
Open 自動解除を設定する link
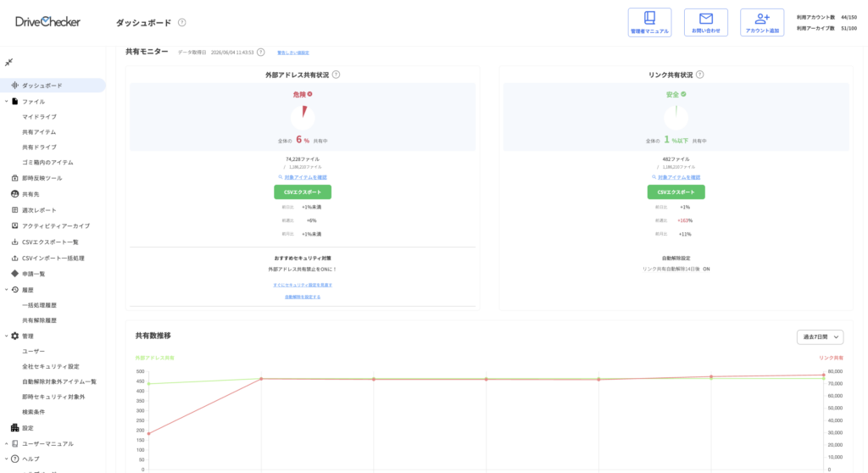point(303,297)
